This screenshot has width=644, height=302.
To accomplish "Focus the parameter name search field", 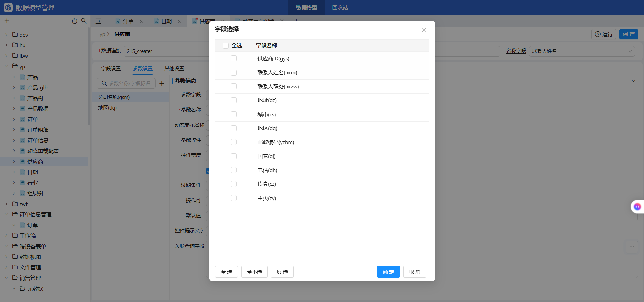I will click(x=126, y=83).
